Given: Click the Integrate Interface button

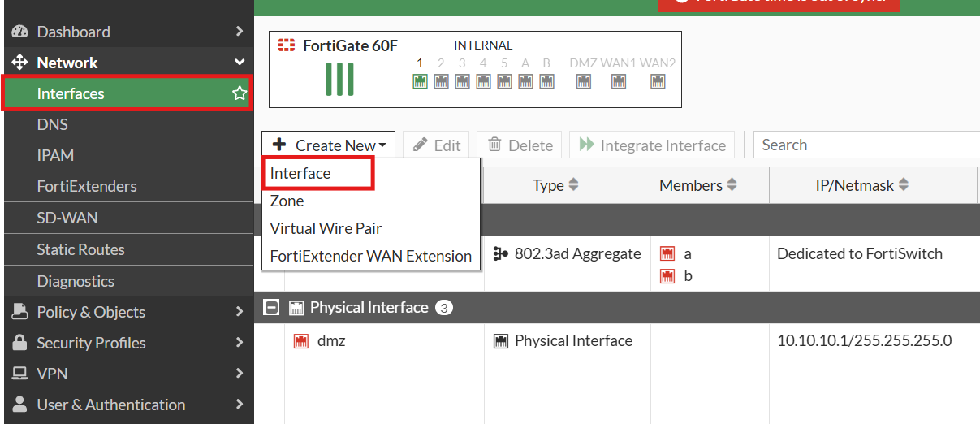Looking at the screenshot, I should coord(652,145).
